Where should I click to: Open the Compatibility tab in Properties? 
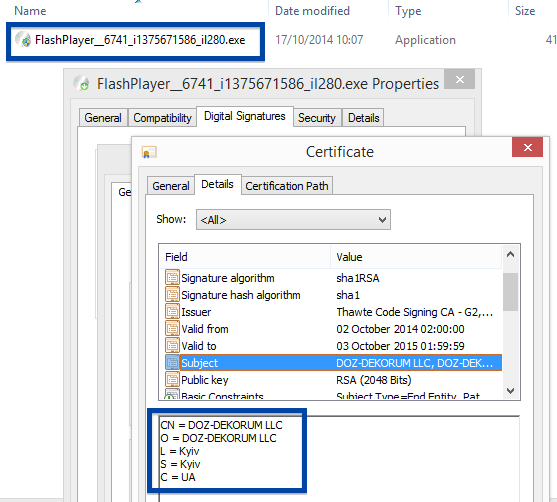[x=162, y=118]
